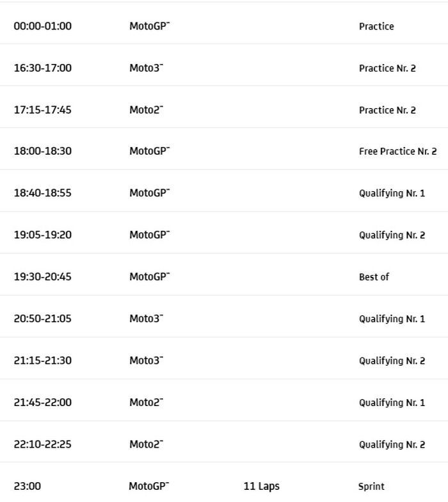Click the 00:00-01:00 time slot
The width and height of the screenshot is (448, 502).
pos(43,26)
